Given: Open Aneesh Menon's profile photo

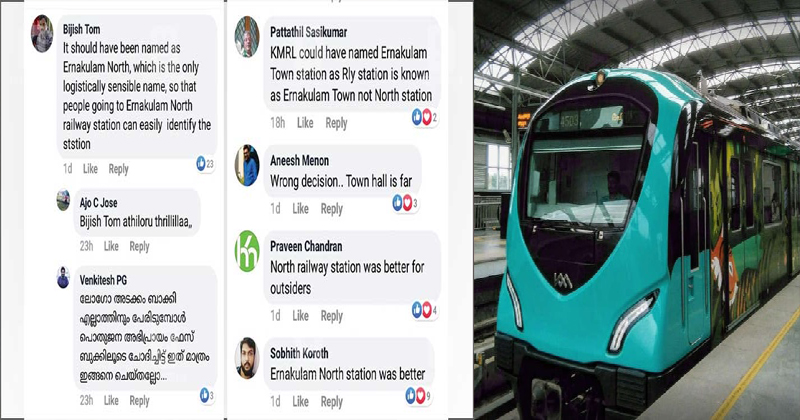Looking at the screenshot, I should [247, 165].
